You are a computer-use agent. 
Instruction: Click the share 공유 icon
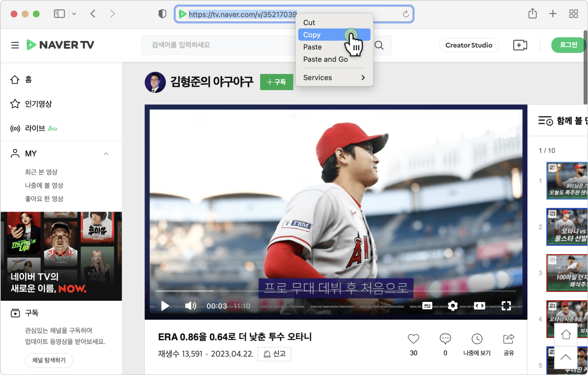click(x=509, y=339)
